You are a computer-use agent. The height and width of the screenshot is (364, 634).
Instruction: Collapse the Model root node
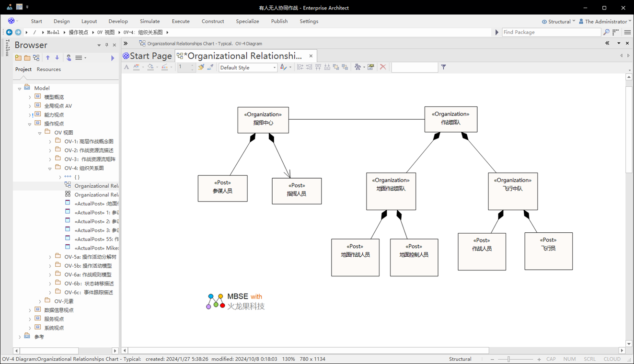[x=20, y=89]
